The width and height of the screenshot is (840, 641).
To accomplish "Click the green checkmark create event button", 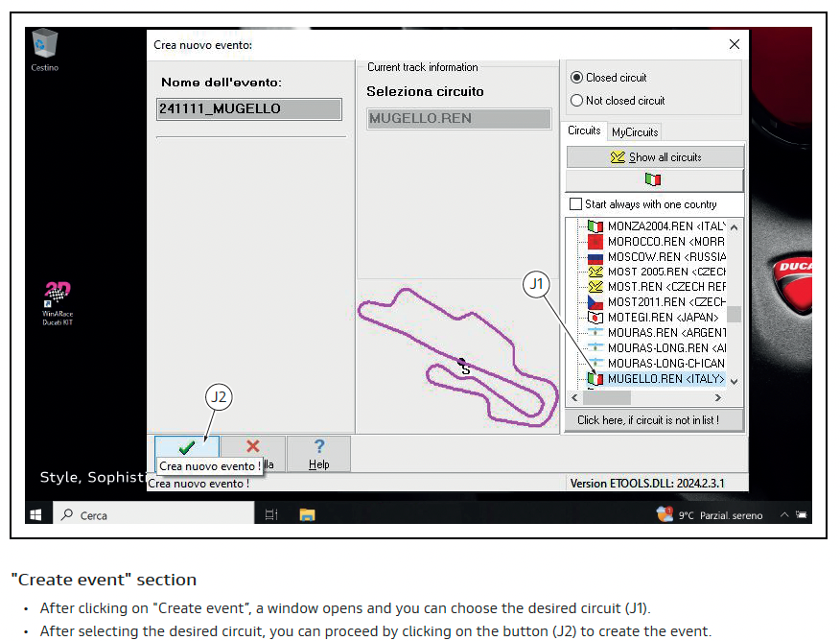I will (x=187, y=447).
